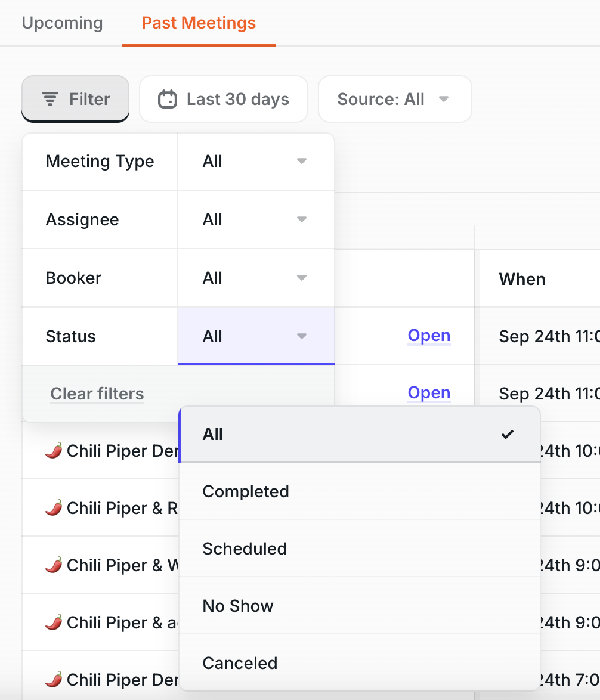The height and width of the screenshot is (700, 600).
Task: Open the Source: All dropdown
Action: (x=395, y=98)
